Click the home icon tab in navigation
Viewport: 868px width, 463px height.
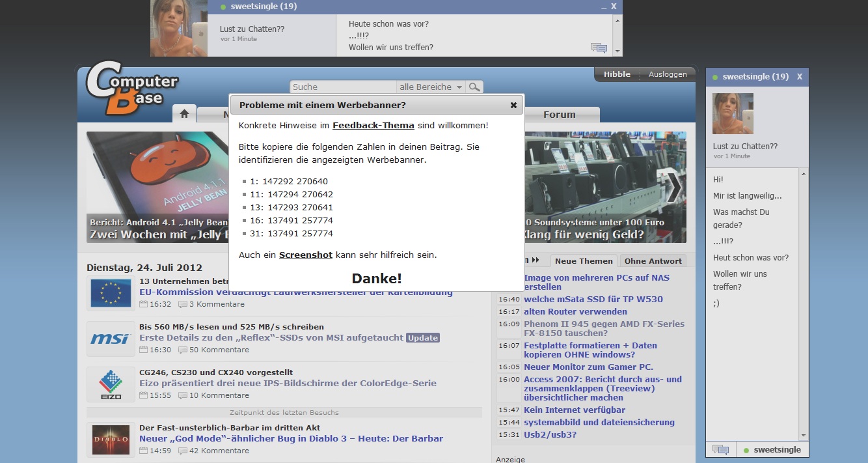(184, 114)
